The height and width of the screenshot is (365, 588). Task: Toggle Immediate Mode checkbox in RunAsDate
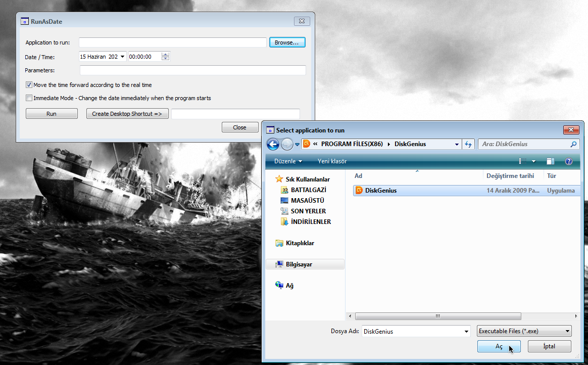coord(29,98)
